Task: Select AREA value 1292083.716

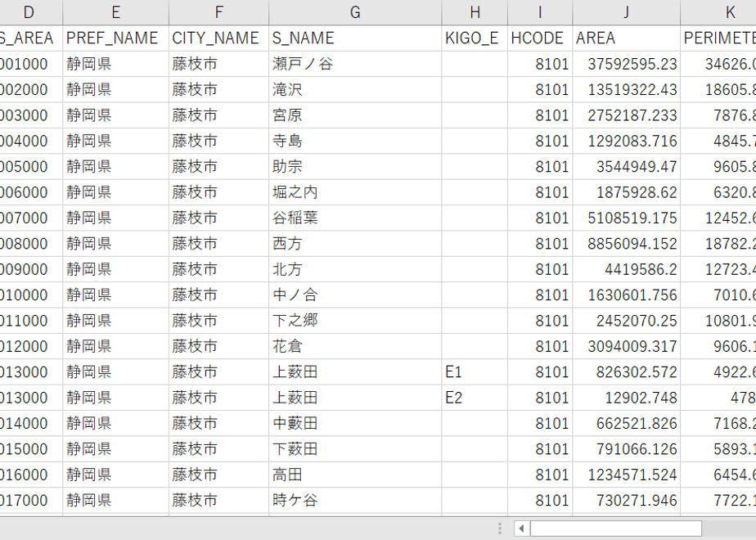Action: [x=626, y=141]
